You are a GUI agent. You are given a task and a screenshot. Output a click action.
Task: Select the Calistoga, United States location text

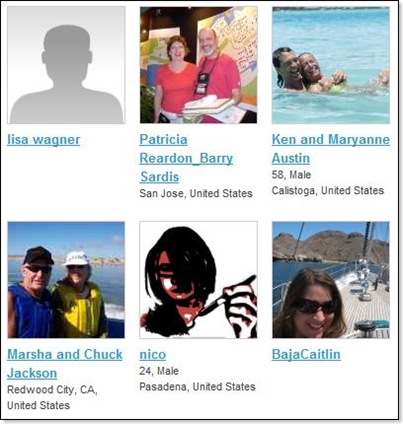[x=328, y=190]
